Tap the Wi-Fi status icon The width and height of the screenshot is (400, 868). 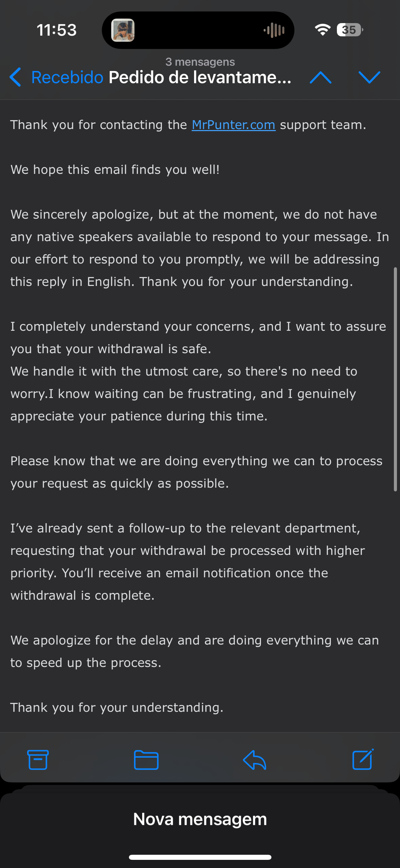(x=322, y=30)
